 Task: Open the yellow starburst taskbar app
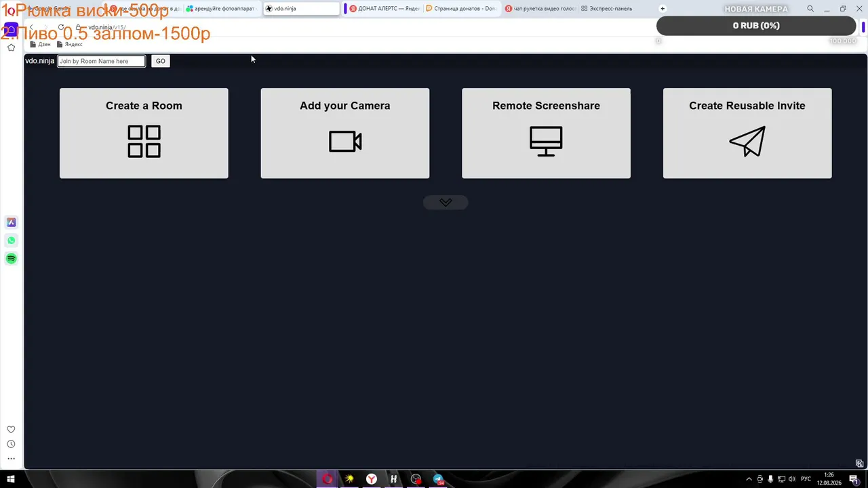click(x=349, y=479)
